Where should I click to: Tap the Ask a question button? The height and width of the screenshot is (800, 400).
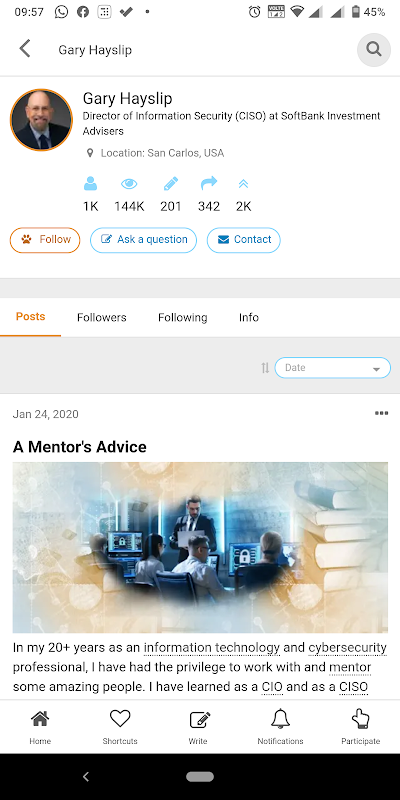point(143,240)
